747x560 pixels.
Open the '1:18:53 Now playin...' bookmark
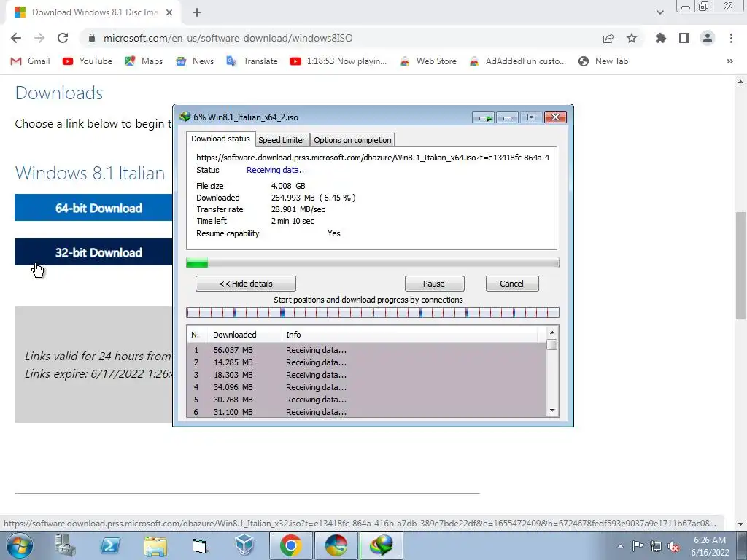click(338, 61)
